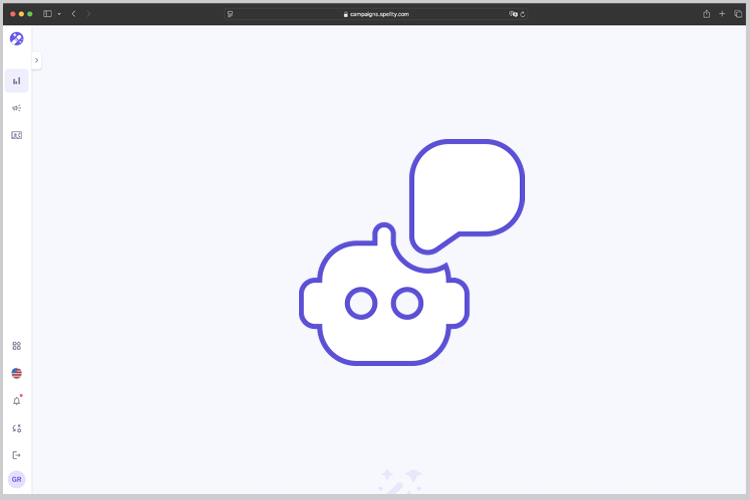Click the Spelity logo in the sidebar
The image size is (750, 500).
[x=16, y=39]
